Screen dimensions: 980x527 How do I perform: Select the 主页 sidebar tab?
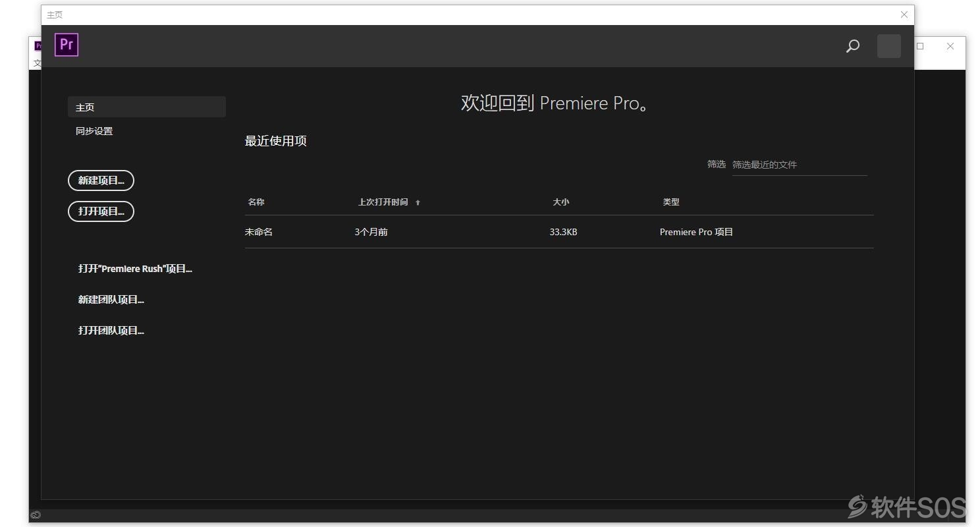pyautogui.click(x=147, y=107)
